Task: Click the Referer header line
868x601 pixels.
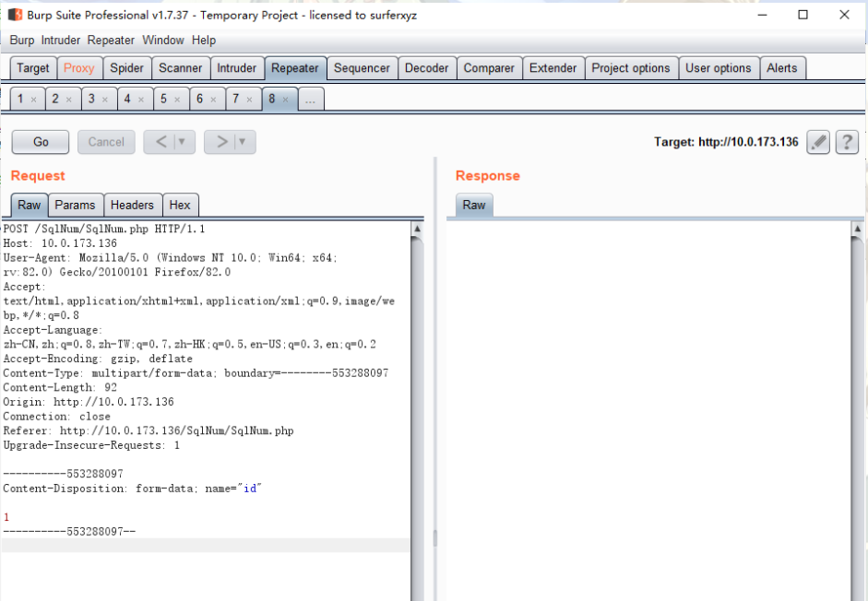Action: 149,431
